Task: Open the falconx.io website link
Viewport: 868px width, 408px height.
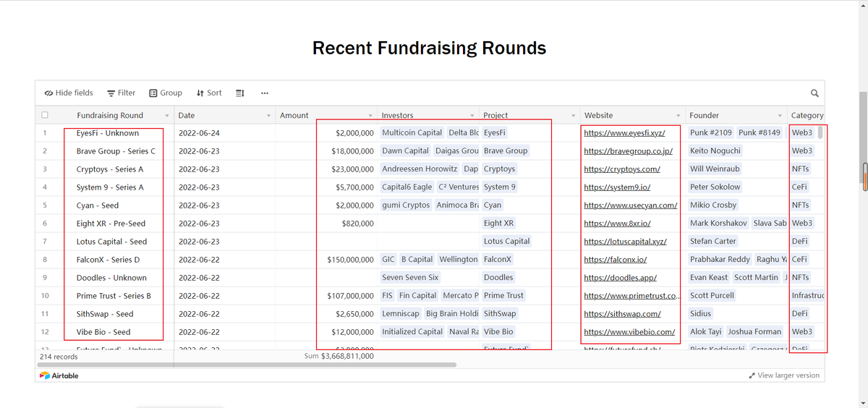Action: point(615,260)
